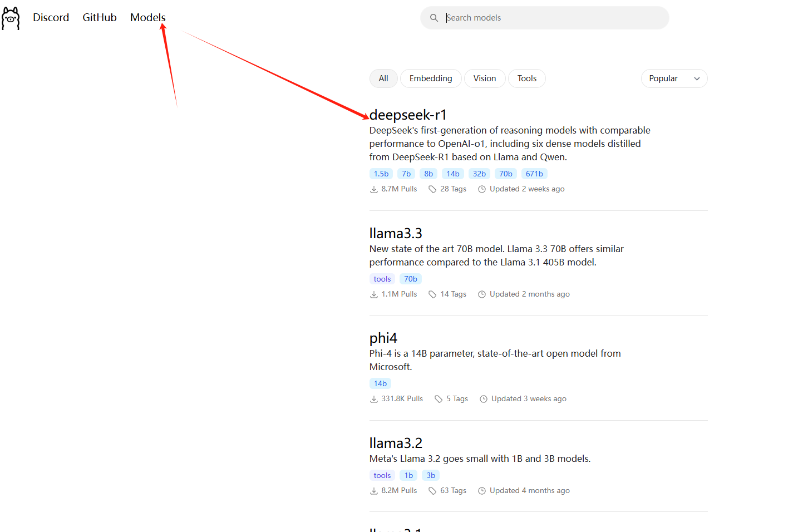Viewport: 798px width, 532px height.
Task: Click the New state of the art 70B description
Action: pos(496,255)
